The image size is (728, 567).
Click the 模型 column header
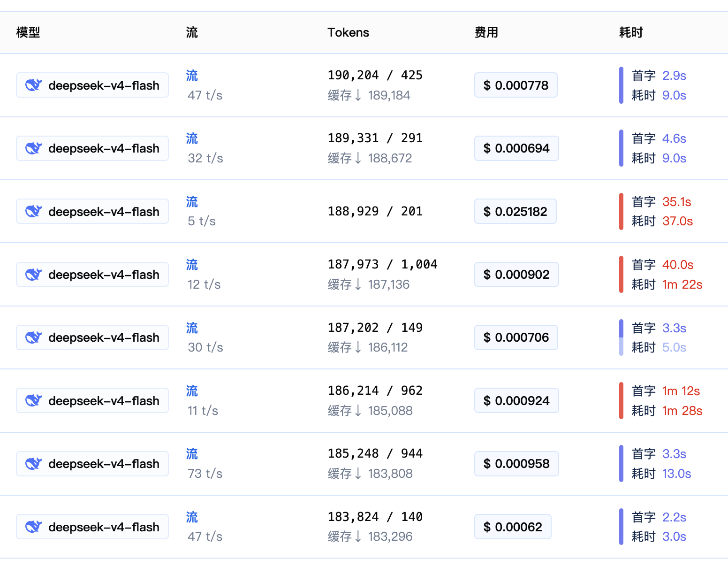click(x=28, y=32)
